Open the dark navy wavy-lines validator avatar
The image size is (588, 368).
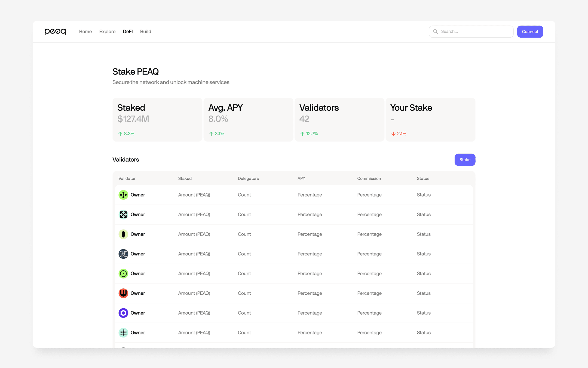(x=123, y=254)
